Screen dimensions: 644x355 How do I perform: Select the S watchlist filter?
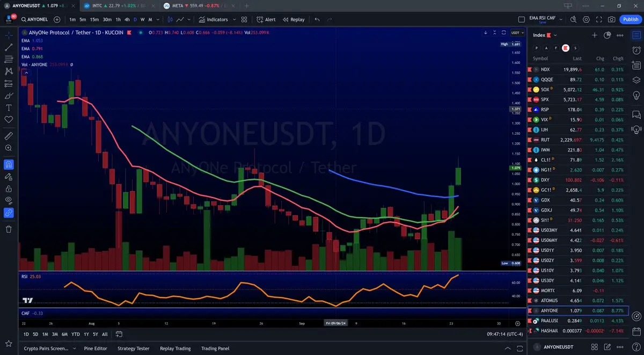[575, 48]
